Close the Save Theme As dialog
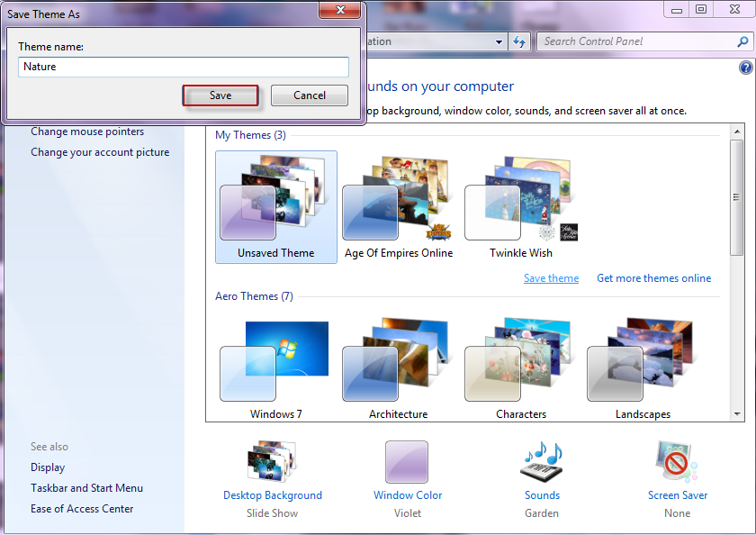 coord(340,10)
